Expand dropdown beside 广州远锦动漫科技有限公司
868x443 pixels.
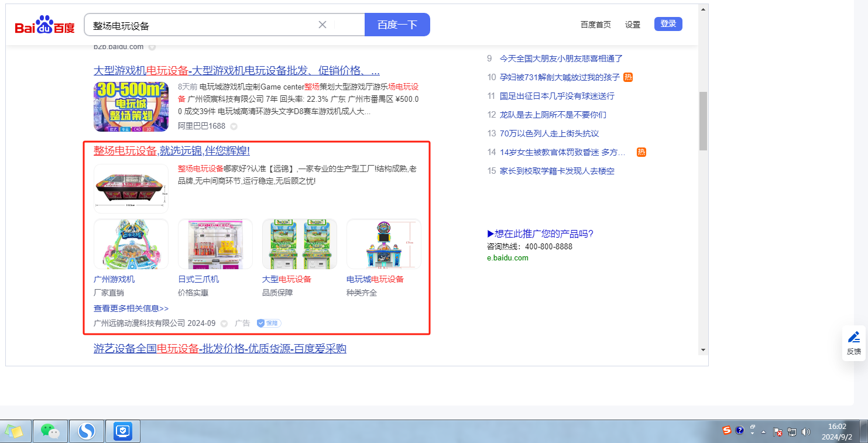tap(224, 324)
